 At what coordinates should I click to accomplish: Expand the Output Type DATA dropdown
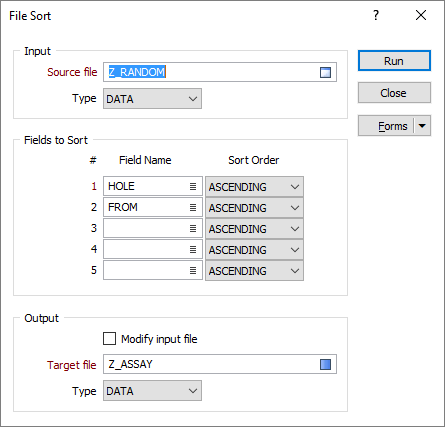tap(152, 391)
